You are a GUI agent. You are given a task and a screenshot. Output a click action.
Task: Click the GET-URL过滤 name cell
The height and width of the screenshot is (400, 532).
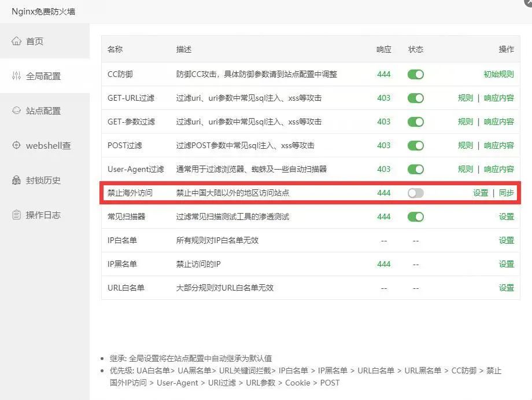point(131,98)
